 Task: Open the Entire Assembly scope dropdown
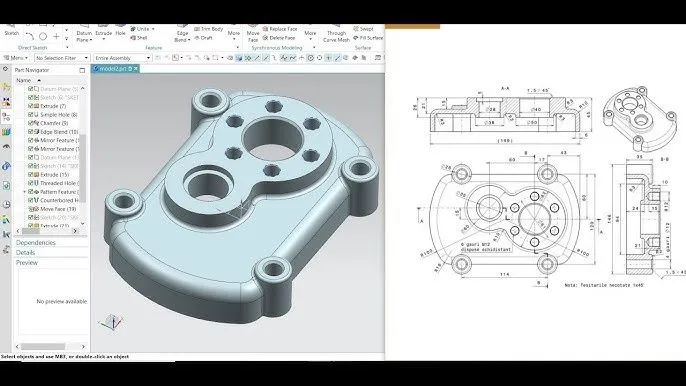tap(122, 58)
